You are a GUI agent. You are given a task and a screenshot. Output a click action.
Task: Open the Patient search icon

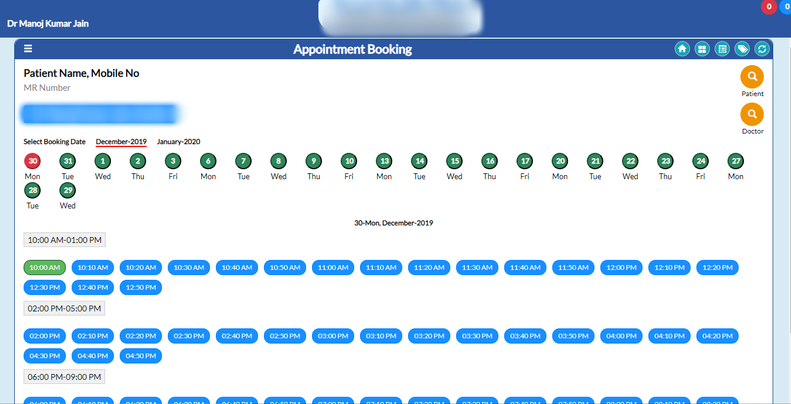(x=752, y=77)
